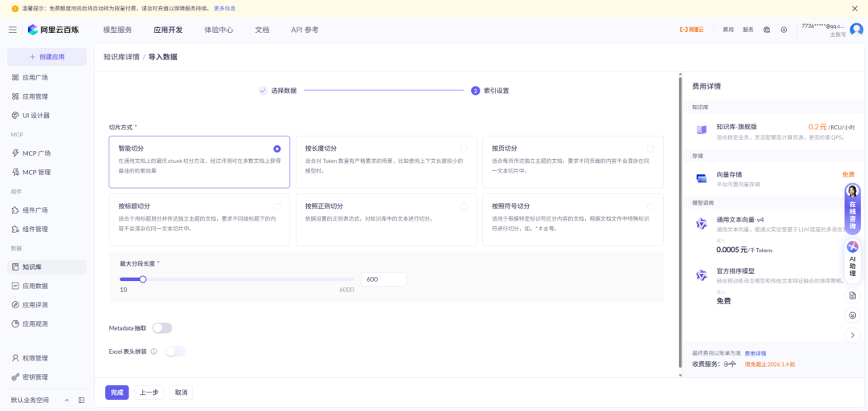Open the settings gear icon in header
Screen dimensions: 868x411
pos(784,30)
